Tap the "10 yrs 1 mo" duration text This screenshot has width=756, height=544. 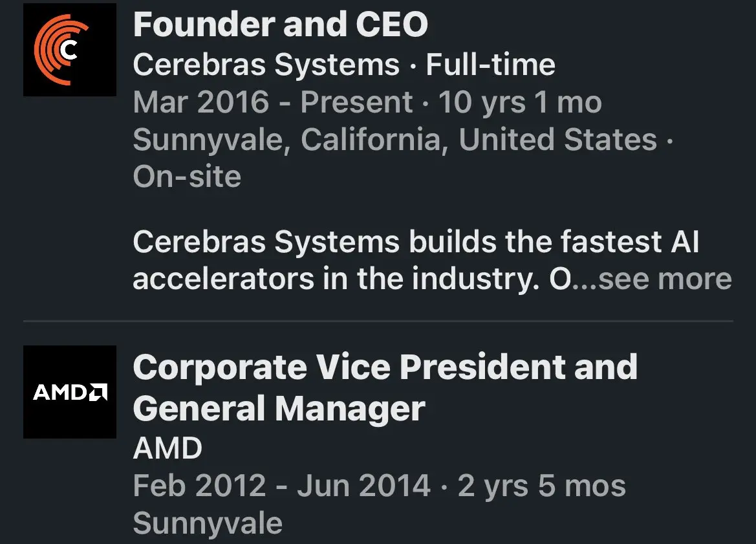pos(520,102)
